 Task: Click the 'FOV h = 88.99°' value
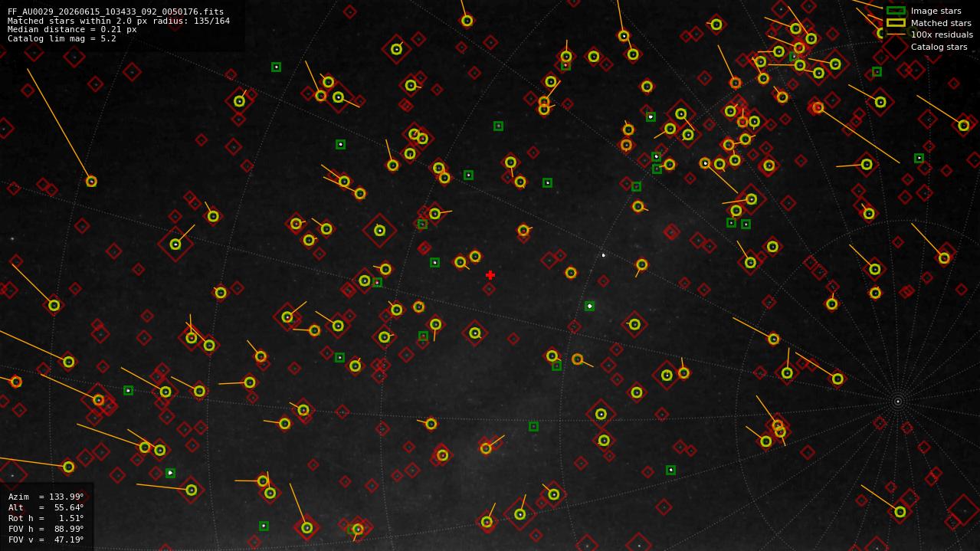[46, 529]
